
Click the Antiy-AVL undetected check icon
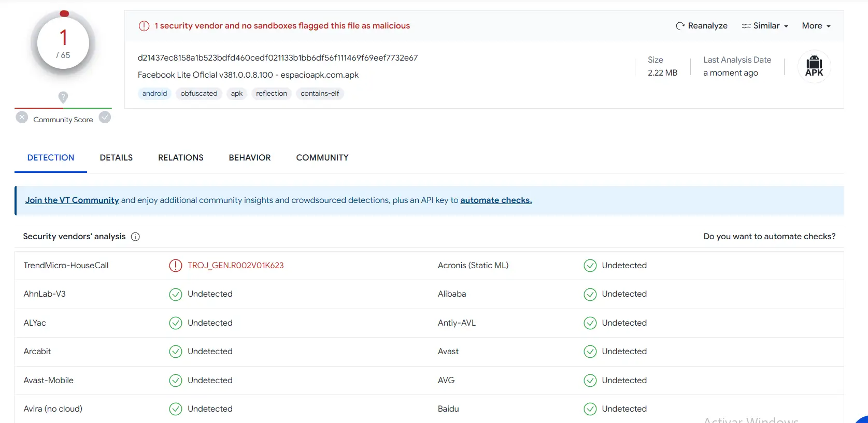point(590,323)
